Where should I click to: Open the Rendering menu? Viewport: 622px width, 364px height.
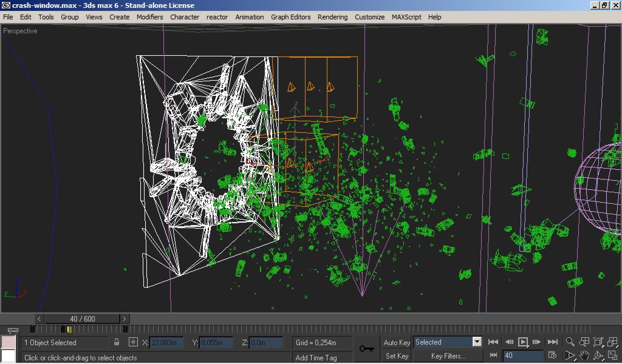pos(332,17)
